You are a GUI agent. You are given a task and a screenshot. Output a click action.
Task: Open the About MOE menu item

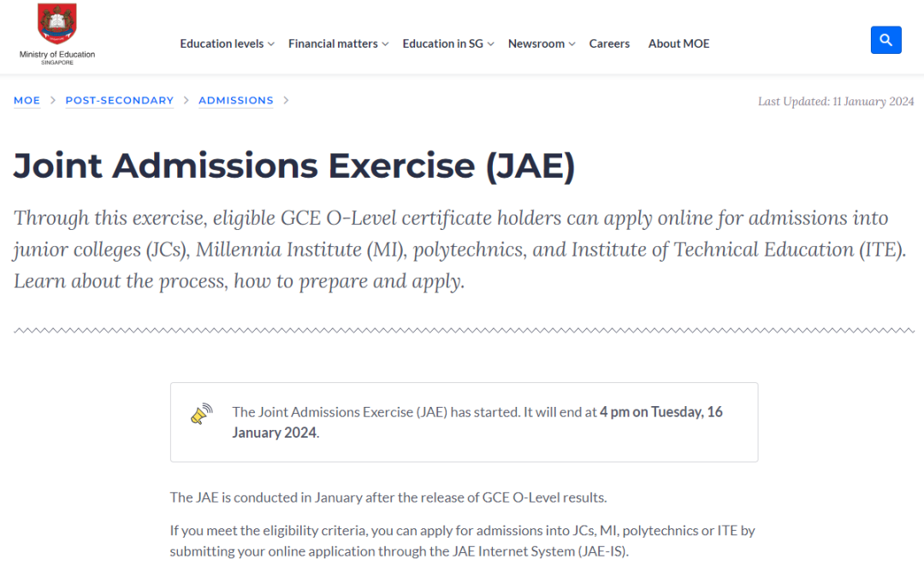678,44
